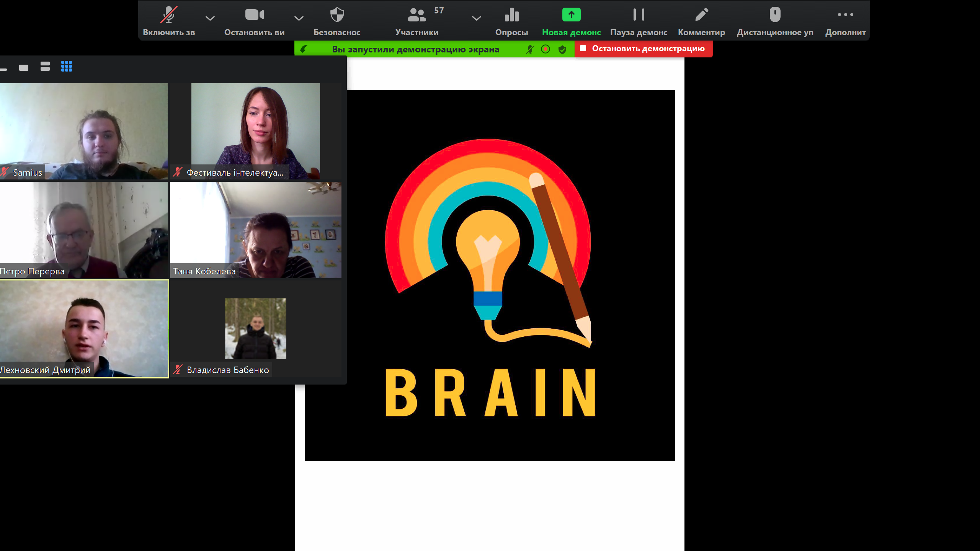Viewport: 980px width, 551px height.
Task: Click Вы запустили демонстрацию экрана status text
Action: tap(415, 49)
